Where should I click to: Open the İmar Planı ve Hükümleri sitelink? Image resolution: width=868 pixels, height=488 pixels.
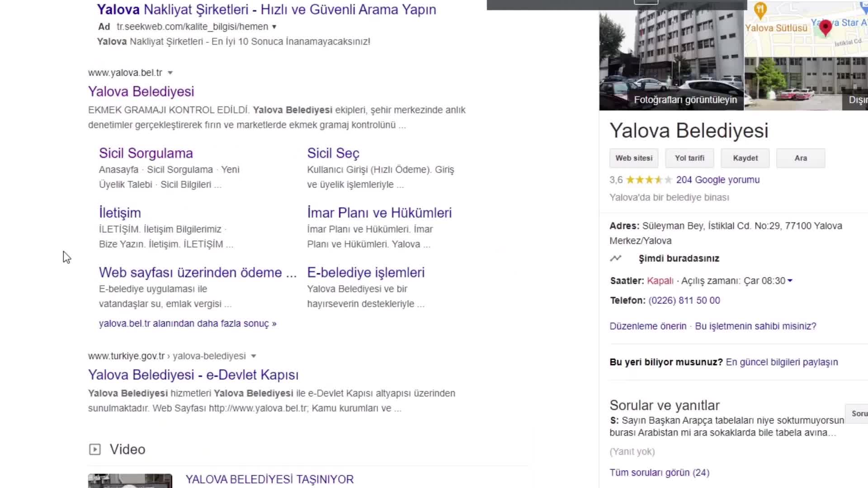[x=379, y=213]
